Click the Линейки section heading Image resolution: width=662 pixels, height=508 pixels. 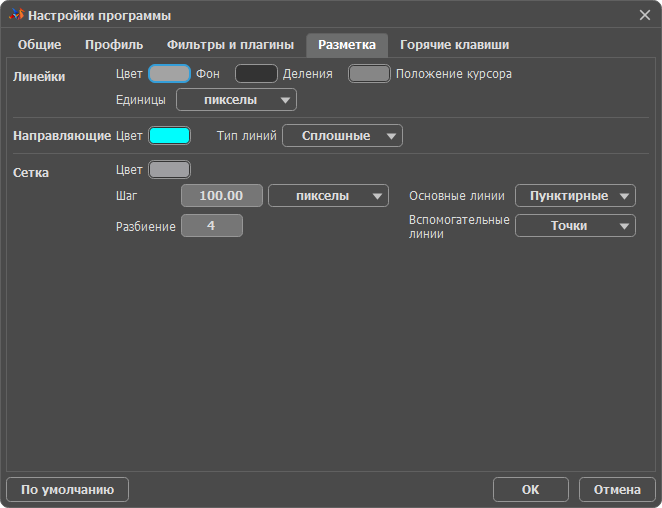(x=39, y=77)
